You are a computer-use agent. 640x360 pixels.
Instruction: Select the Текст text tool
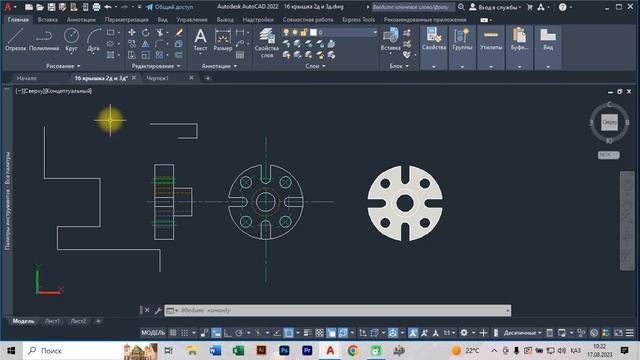coord(200,40)
